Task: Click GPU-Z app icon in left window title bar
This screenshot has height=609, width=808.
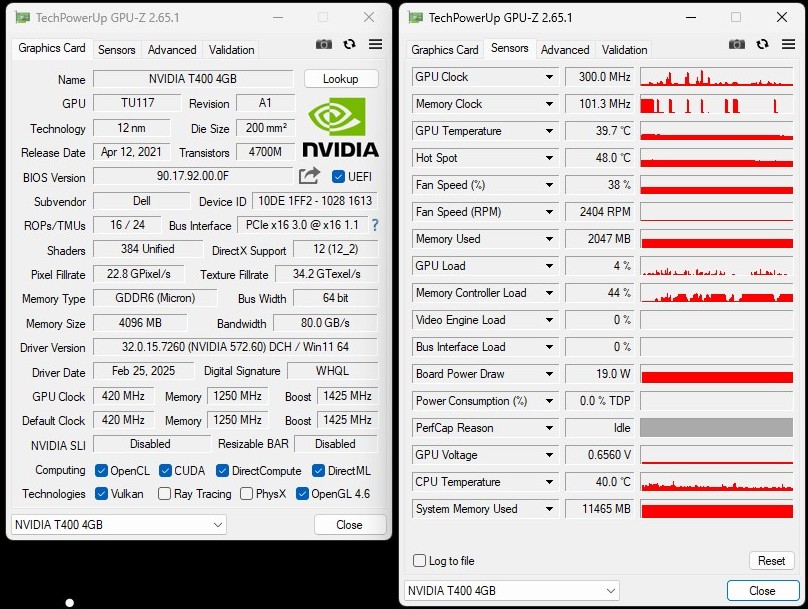Action: tap(22, 18)
